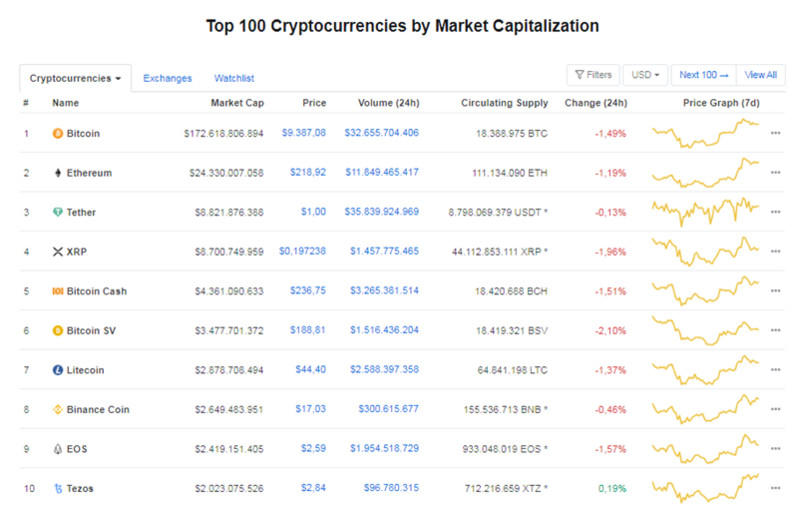The height and width of the screenshot is (505, 798).
Task: Open the EOS coin name link
Action: 77,449
